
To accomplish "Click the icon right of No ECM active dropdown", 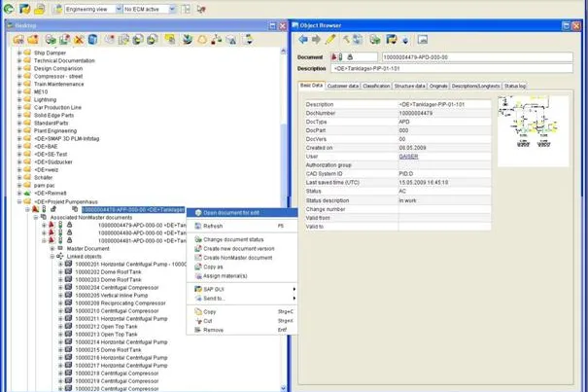I will (x=186, y=9).
